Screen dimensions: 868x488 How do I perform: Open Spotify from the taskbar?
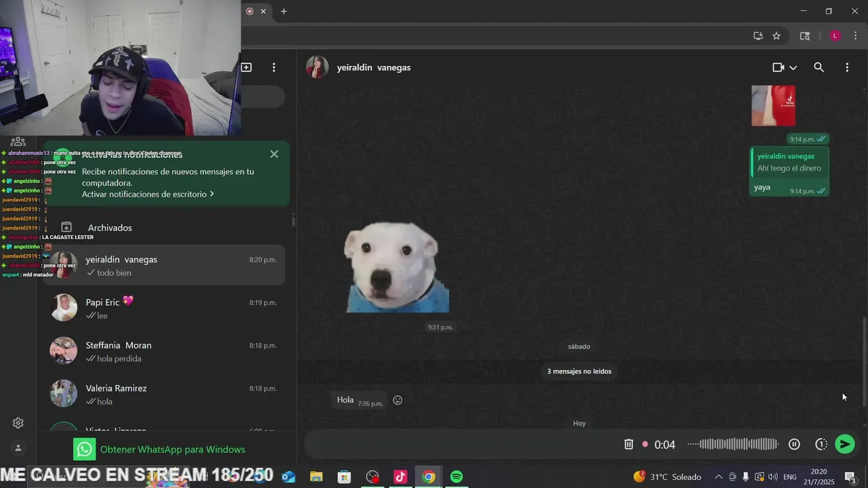tap(456, 477)
